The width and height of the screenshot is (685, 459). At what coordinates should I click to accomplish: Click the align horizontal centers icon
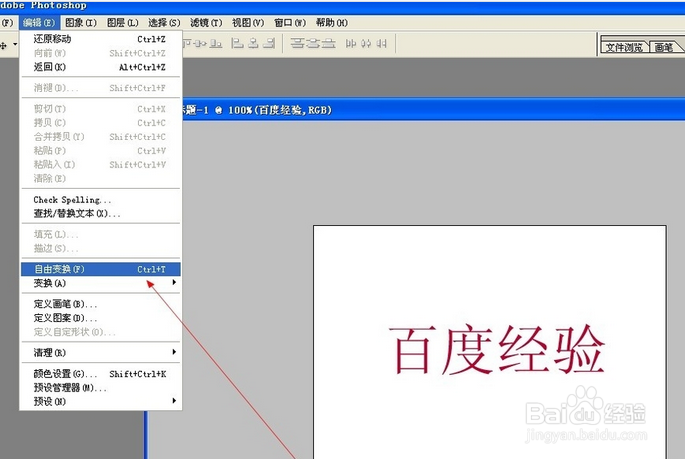[x=253, y=43]
